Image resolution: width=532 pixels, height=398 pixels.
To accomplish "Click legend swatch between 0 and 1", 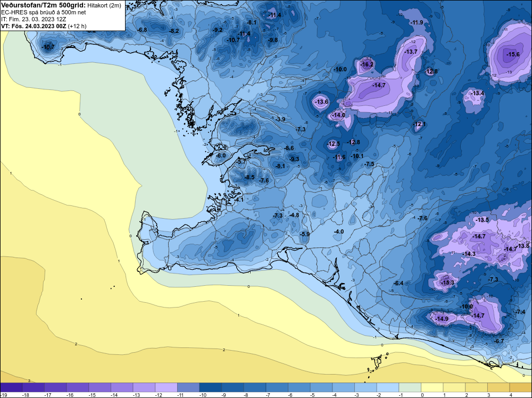I will click(432, 387).
